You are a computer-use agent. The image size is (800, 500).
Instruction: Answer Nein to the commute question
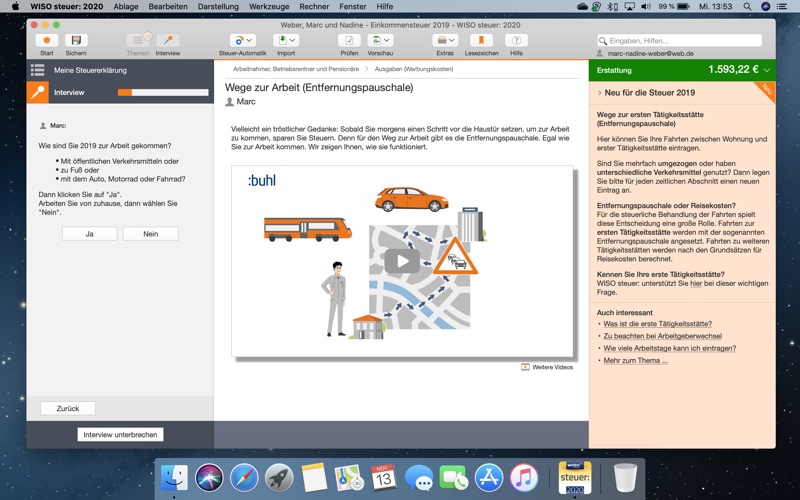[151, 234]
